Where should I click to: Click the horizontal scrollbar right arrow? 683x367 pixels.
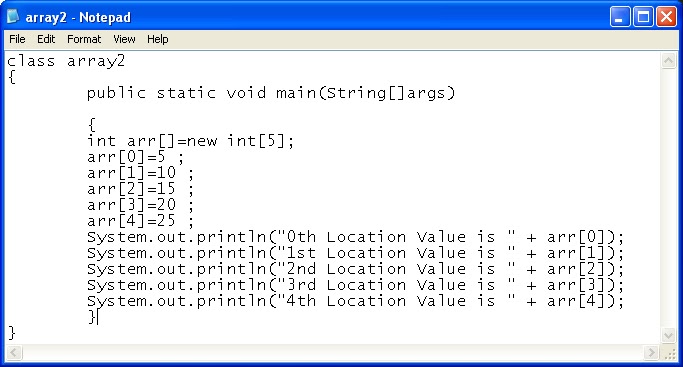pos(651,352)
